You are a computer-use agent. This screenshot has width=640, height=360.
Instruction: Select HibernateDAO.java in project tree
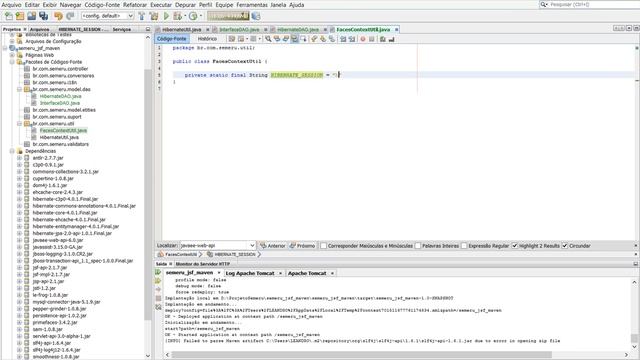click(x=60, y=96)
